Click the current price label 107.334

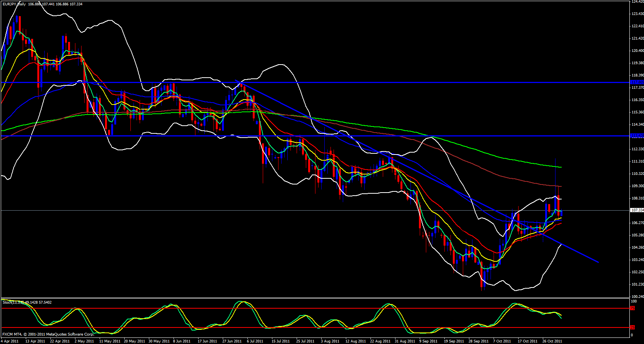point(637,210)
